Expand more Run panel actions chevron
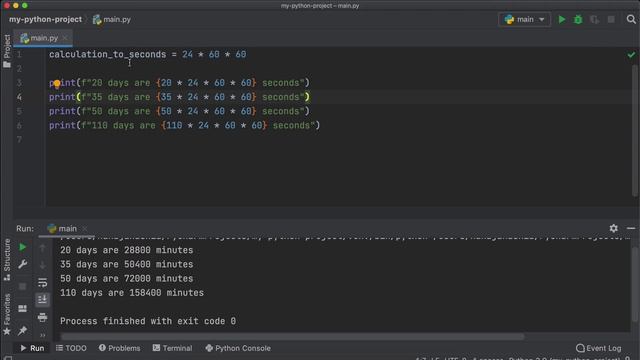 pyautogui.click(x=42, y=335)
